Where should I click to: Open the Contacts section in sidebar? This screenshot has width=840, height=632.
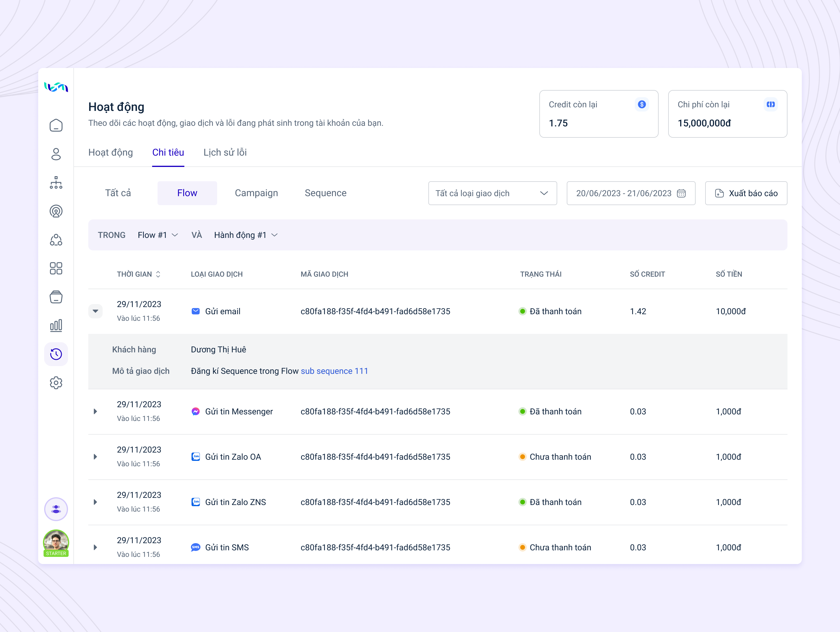coord(56,154)
